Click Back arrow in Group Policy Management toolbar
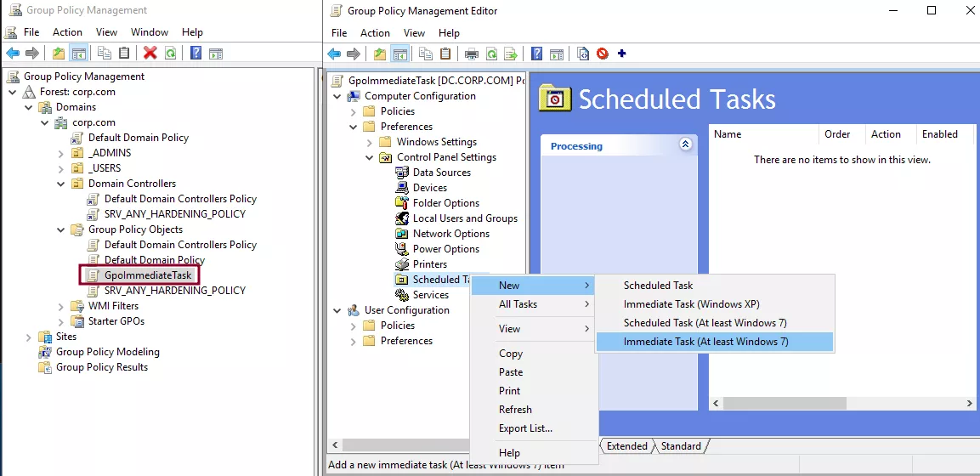The height and width of the screenshot is (476, 980). [x=13, y=53]
